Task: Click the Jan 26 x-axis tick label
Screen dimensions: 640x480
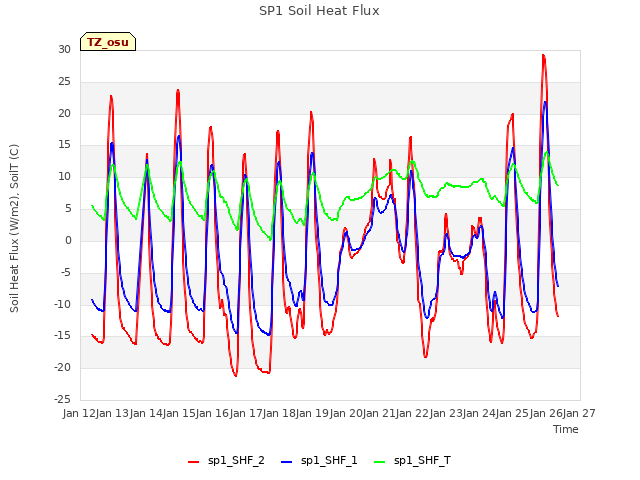Action: pos(547,413)
